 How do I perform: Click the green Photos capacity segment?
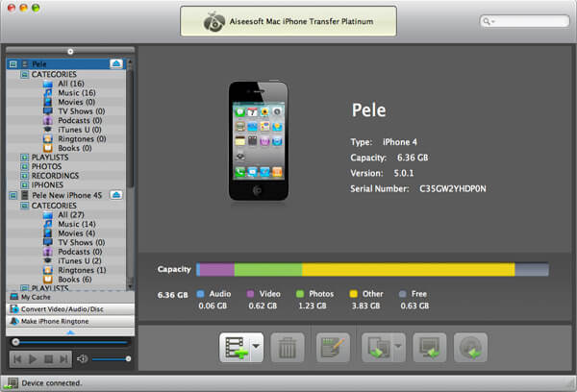[x=268, y=270]
